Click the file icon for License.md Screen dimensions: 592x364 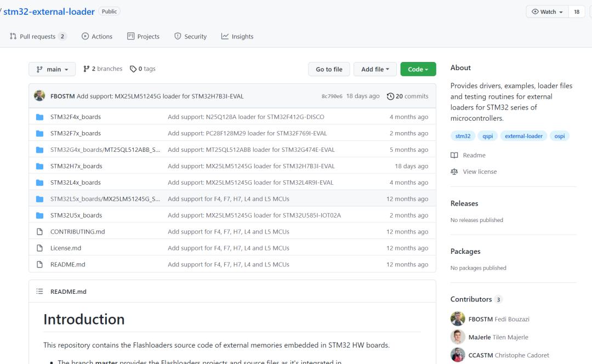click(39, 248)
